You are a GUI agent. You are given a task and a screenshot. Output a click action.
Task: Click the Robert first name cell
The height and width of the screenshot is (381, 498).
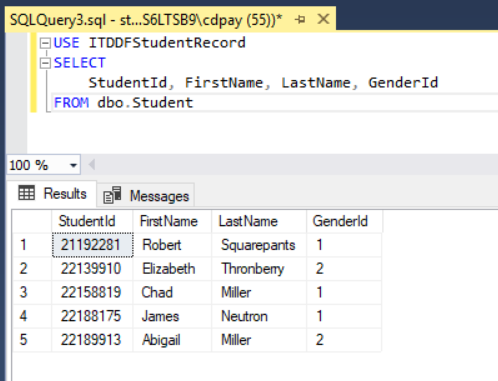click(172, 245)
